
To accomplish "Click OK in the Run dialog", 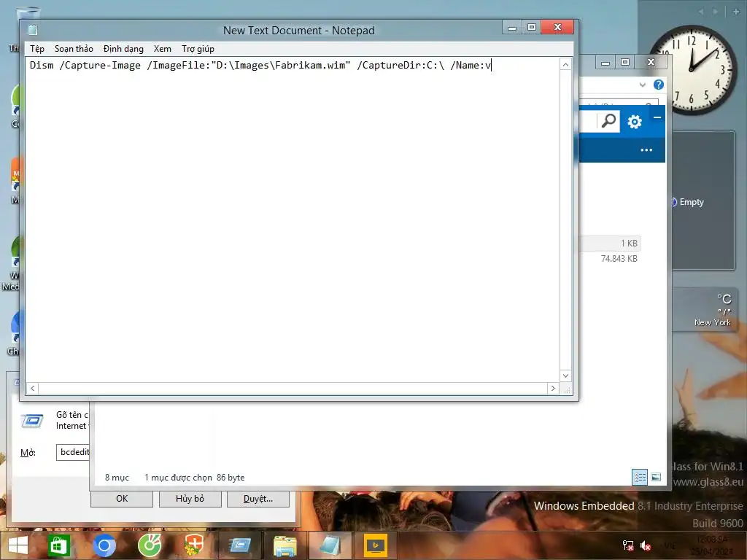I will pyautogui.click(x=122, y=499).
